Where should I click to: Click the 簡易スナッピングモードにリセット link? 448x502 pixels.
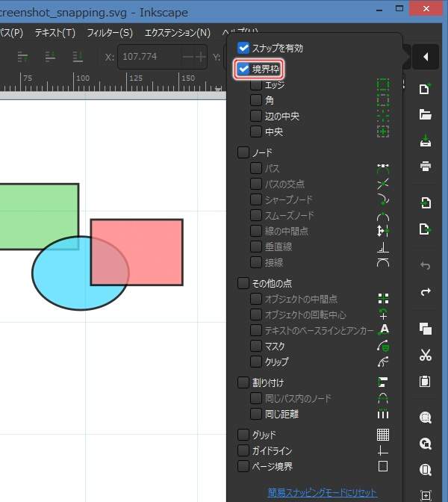point(323,493)
